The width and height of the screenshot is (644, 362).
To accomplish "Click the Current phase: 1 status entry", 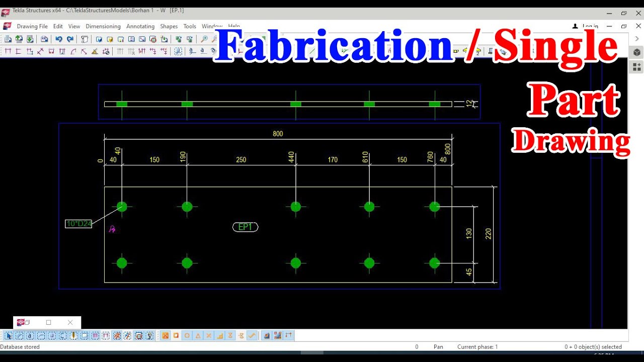I will (x=477, y=347).
